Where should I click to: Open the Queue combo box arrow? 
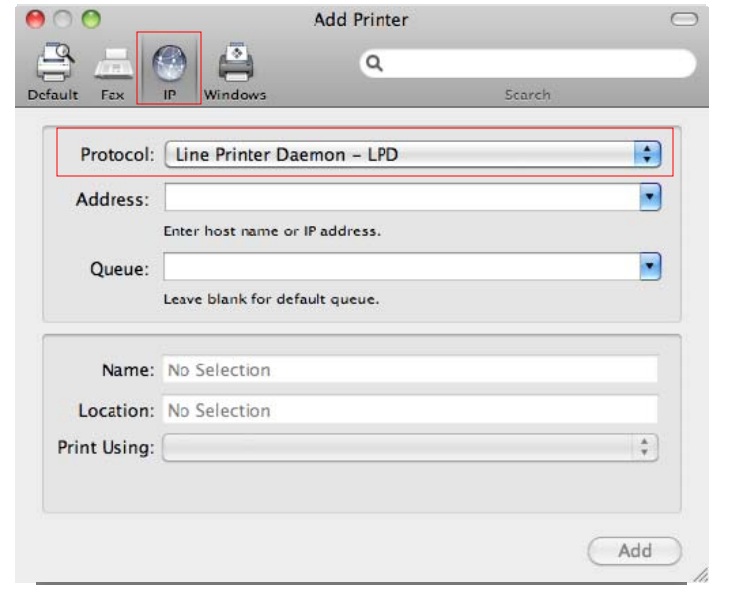[x=650, y=266]
